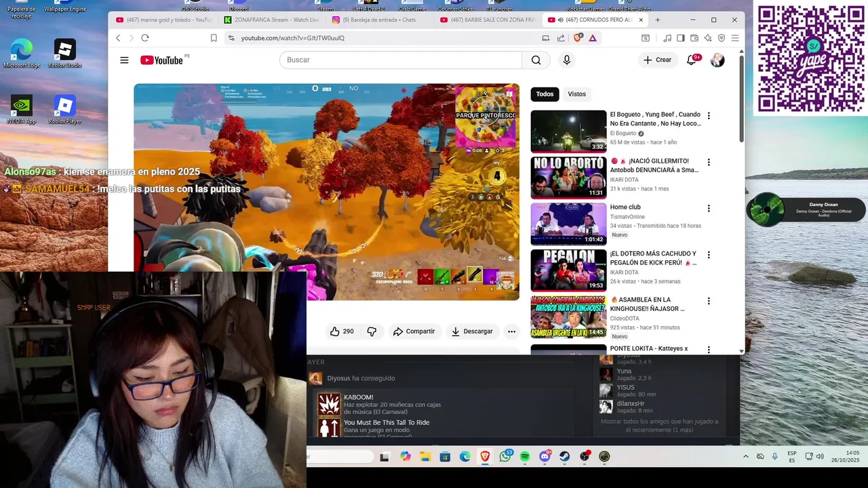Click the YouTube logo
Image resolution: width=868 pixels, height=488 pixels.
tap(162, 60)
